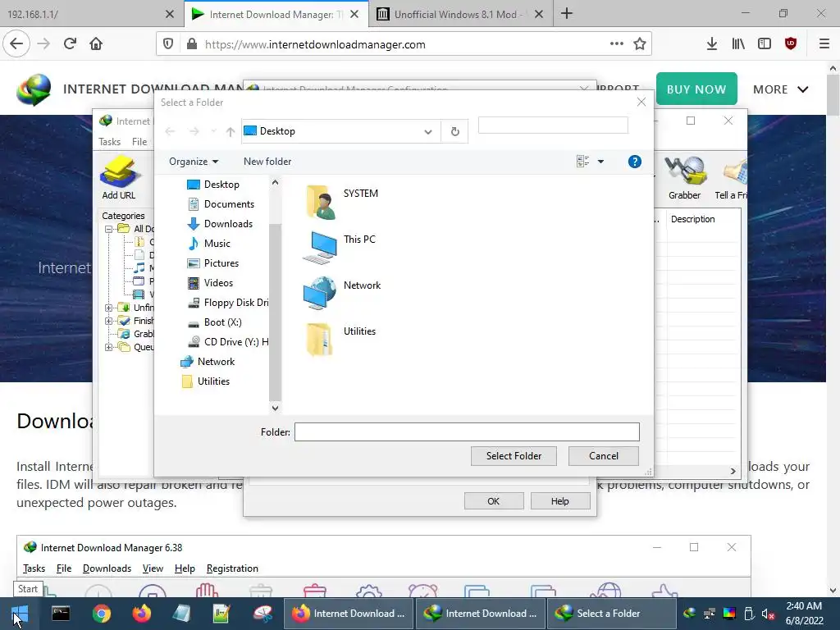The width and height of the screenshot is (840, 630).
Task: Expand Queues category tree node
Action: [x=109, y=348]
